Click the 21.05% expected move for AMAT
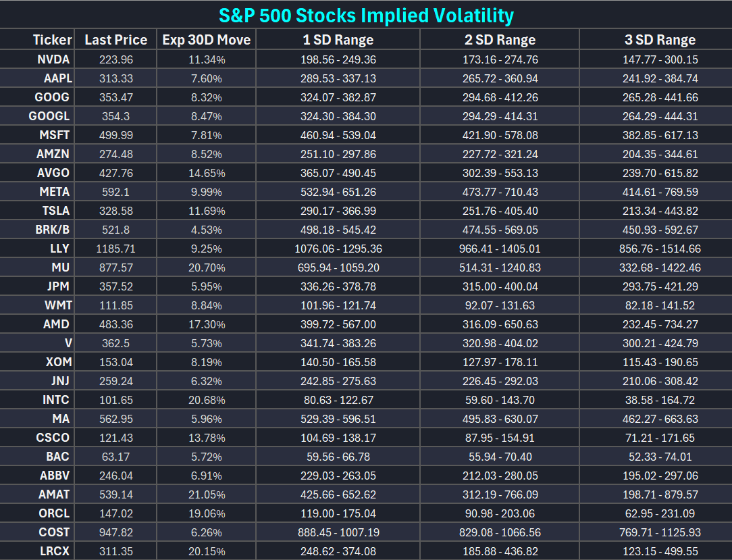The image size is (732, 560). click(207, 494)
